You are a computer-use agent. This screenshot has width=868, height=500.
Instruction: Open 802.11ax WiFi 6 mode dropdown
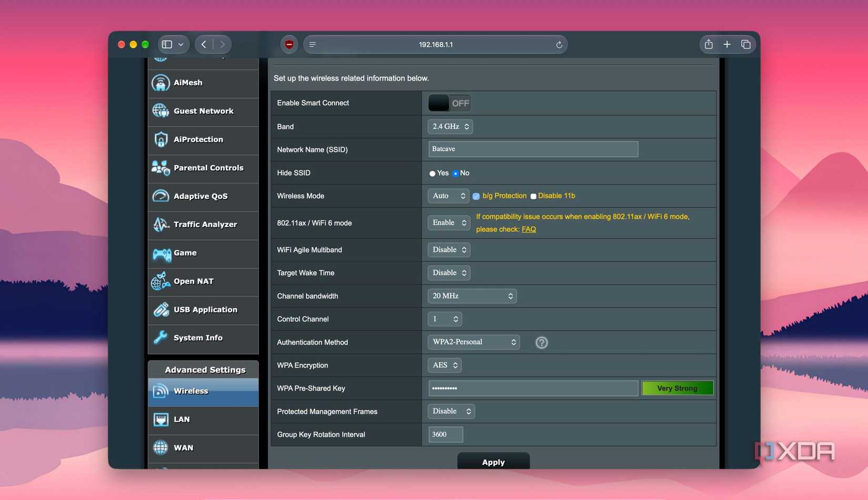pos(449,223)
